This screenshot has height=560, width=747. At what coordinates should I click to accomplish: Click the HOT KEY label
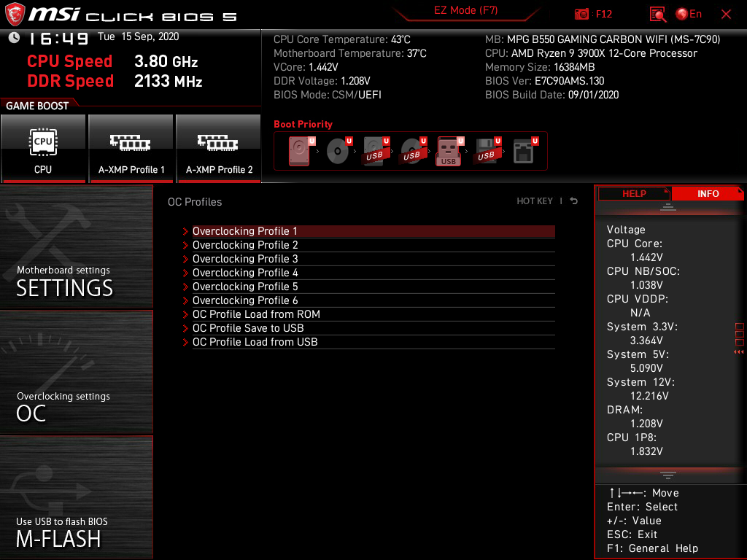535,201
